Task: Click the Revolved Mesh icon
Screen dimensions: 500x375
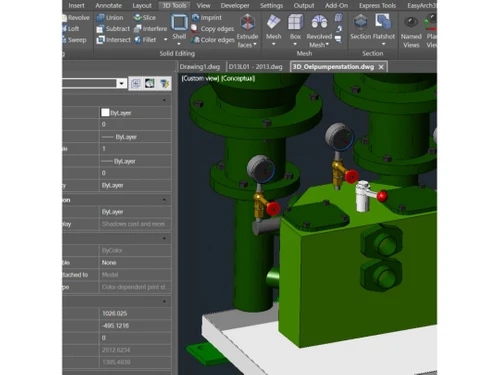Action: click(x=319, y=23)
